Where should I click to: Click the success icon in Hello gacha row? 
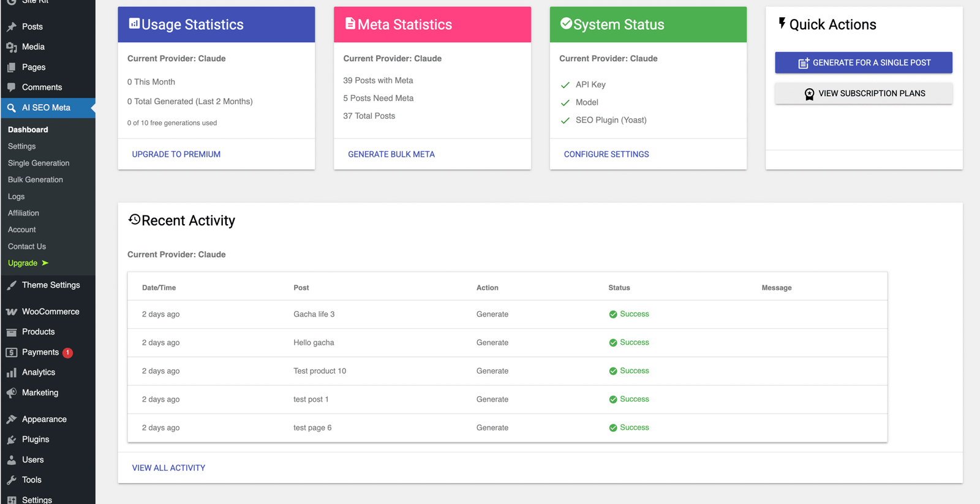click(613, 343)
